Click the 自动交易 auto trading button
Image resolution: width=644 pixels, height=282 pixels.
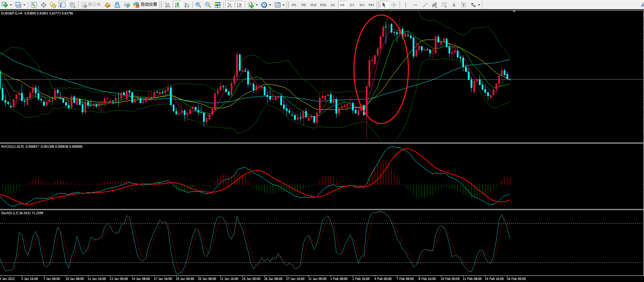[145, 5]
